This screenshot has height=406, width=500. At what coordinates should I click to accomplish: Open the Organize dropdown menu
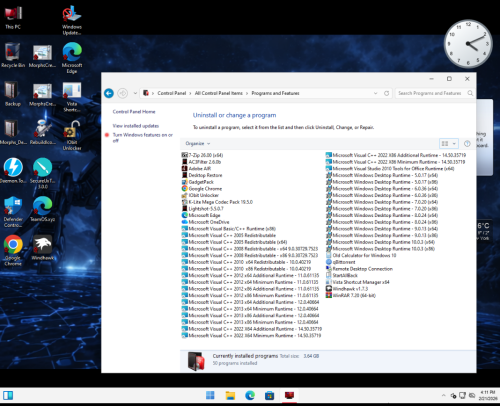point(198,144)
